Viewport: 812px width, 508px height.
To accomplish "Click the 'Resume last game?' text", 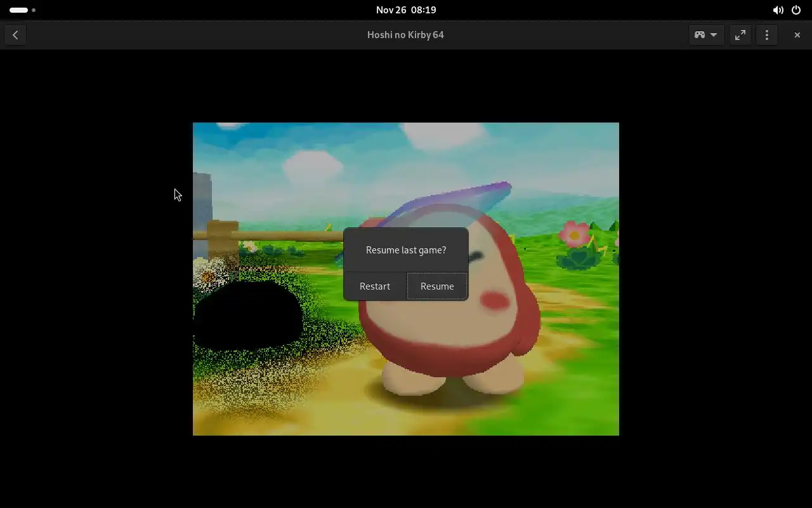I will pos(406,250).
